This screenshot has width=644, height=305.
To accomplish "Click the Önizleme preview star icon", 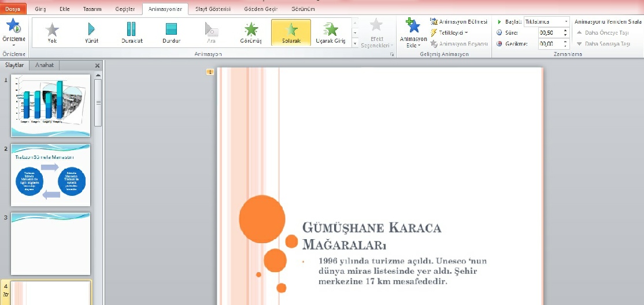I will pyautogui.click(x=13, y=26).
